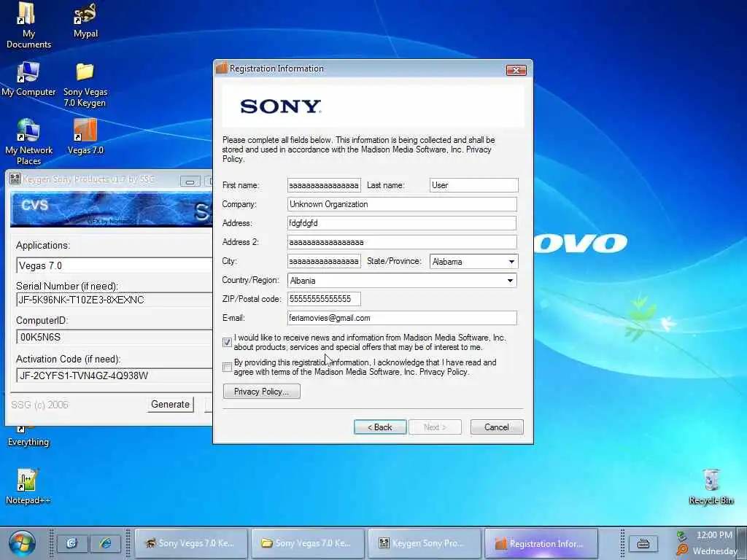Click the network tray icon near clock
The image size is (747, 560).
(x=682, y=536)
